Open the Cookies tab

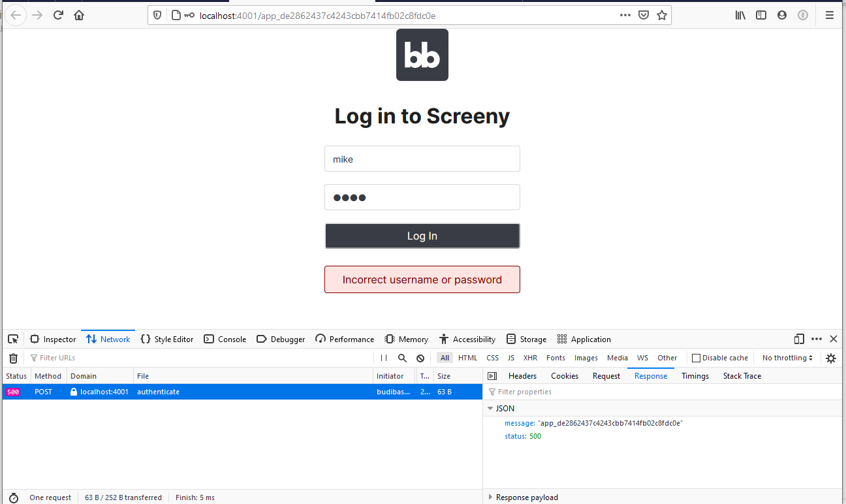(x=564, y=375)
